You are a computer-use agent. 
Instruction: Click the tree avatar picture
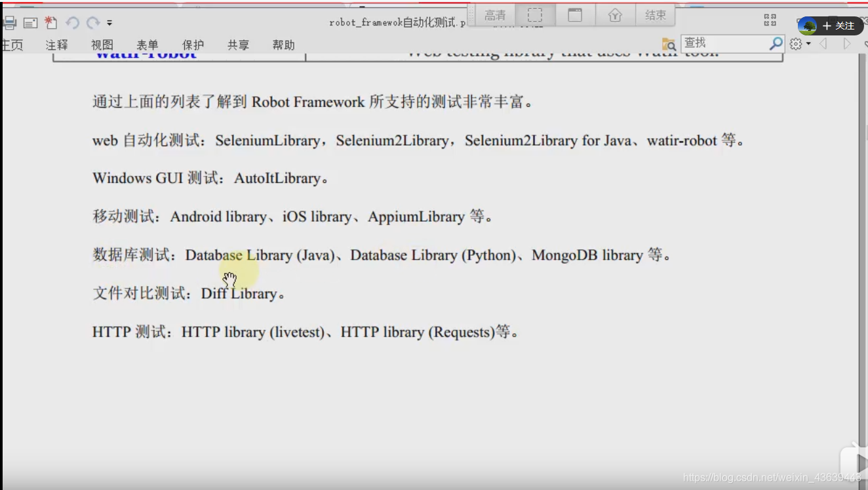point(808,26)
